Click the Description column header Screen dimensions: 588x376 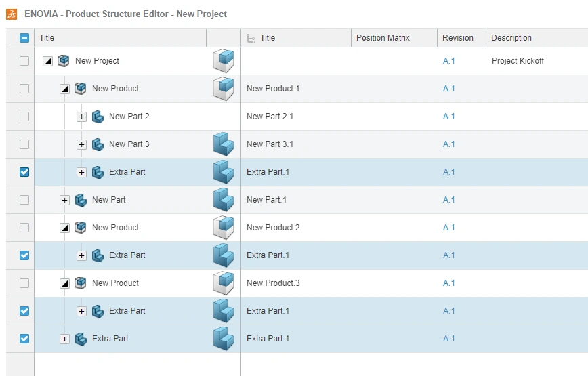511,38
